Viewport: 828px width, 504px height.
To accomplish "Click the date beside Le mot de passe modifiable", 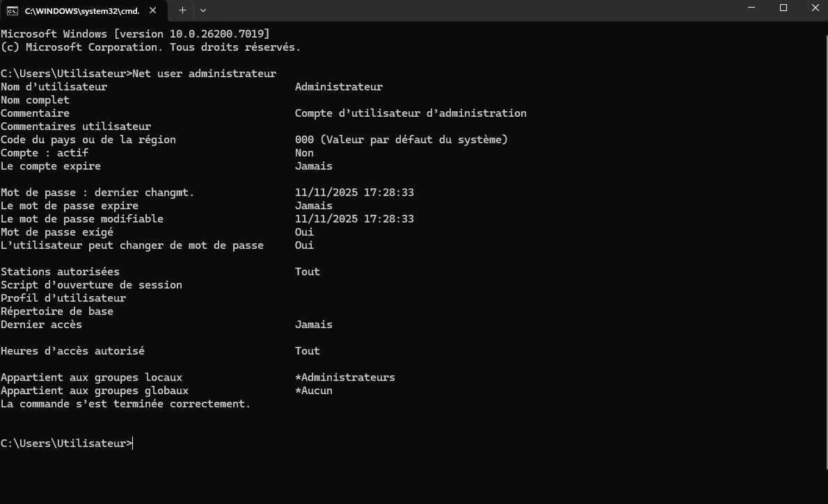I will (x=354, y=218).
